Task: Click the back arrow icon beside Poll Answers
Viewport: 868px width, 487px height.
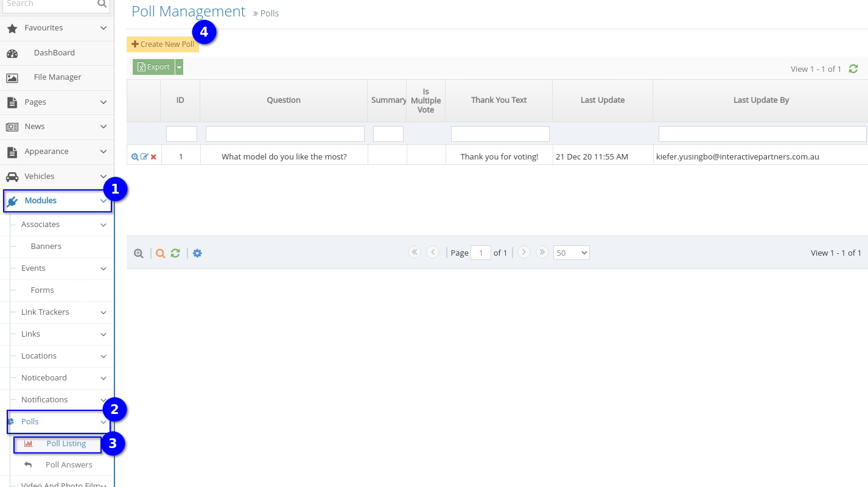Action: (x=28, y=464)
